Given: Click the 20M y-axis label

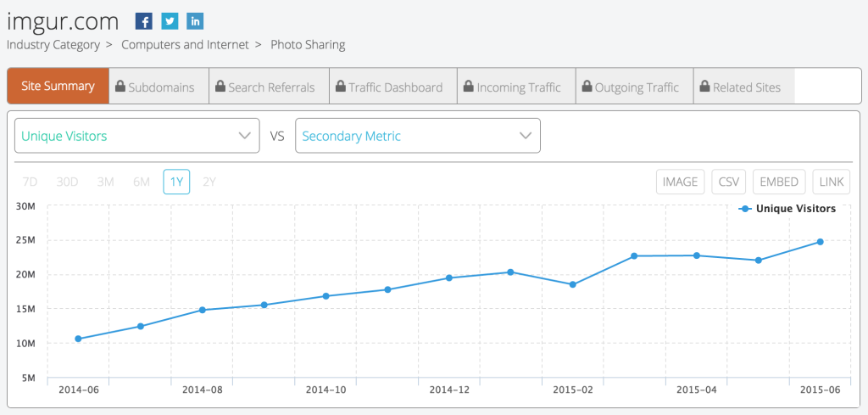Looking at the screenshot, I should tap(25, 275).
